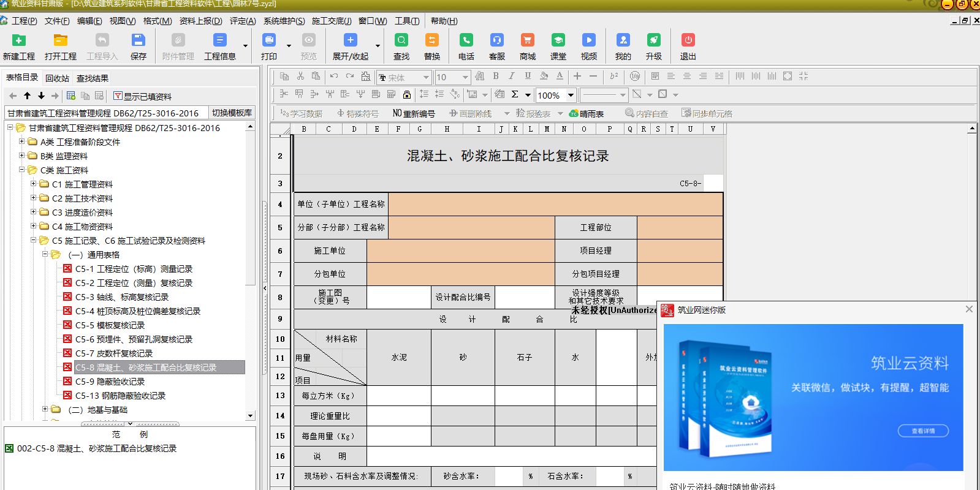
Task: Click the cut scissors icon
Action: point(300,77)
